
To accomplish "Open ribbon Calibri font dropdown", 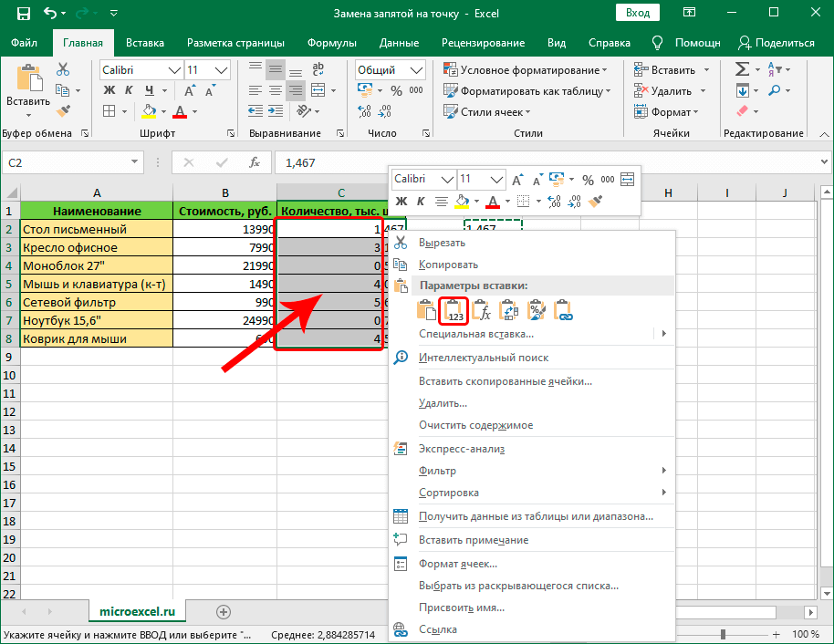I will (x=174, y=69).
